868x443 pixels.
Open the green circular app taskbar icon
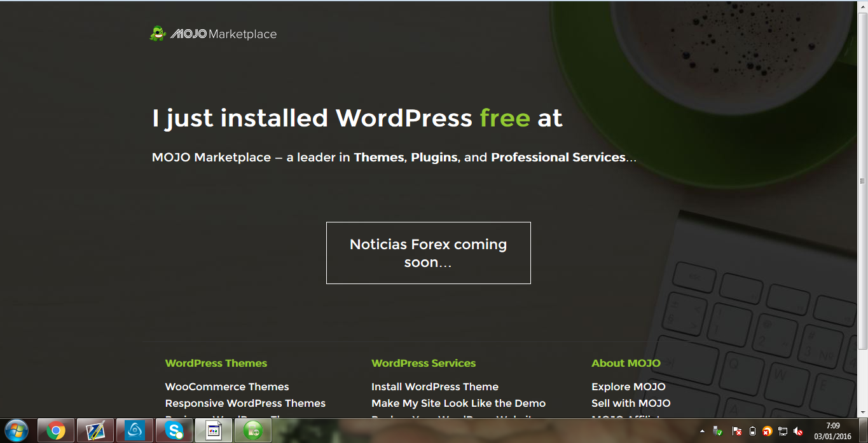pyautogui.click(x=253, y=430)
